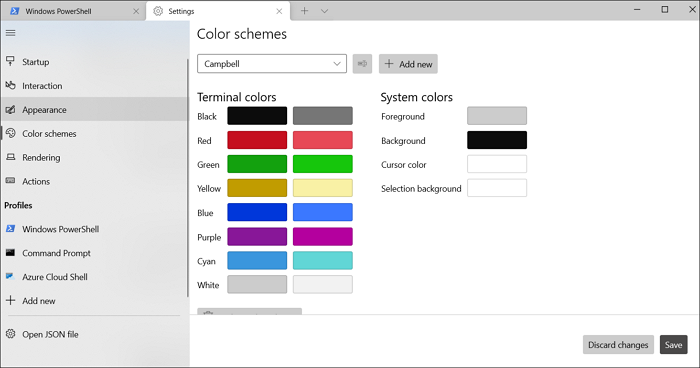This screenshot has height=368, width=700.
Task: Open the Command Prompt profile
Action: tap(95, 253)
